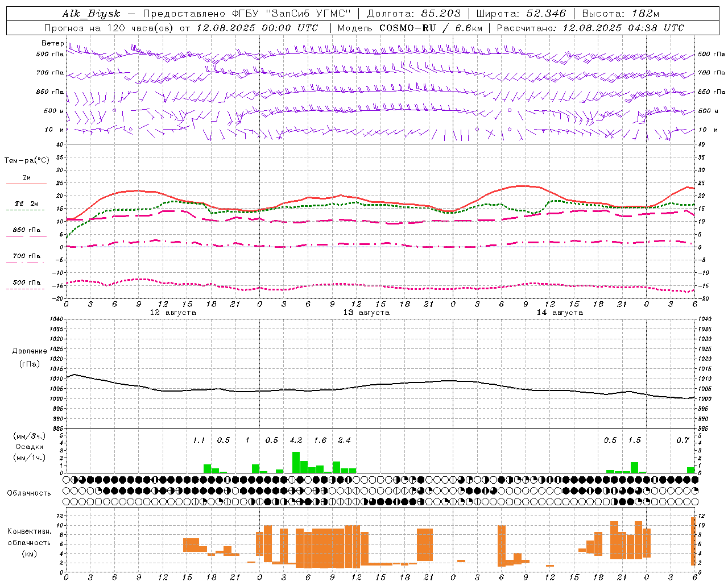Click the Осадки precipitation label
The height and width of the screenshot is (582, 728).
29,447
